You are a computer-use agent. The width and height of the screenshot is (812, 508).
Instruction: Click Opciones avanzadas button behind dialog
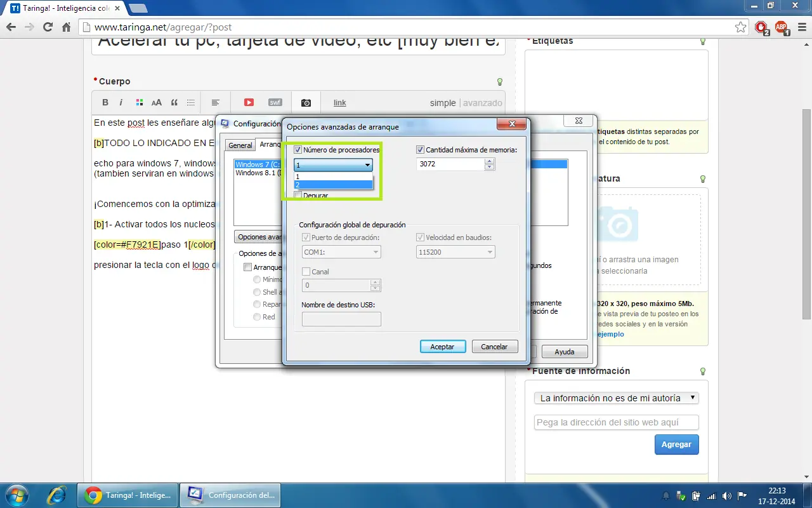pos(259,237)
